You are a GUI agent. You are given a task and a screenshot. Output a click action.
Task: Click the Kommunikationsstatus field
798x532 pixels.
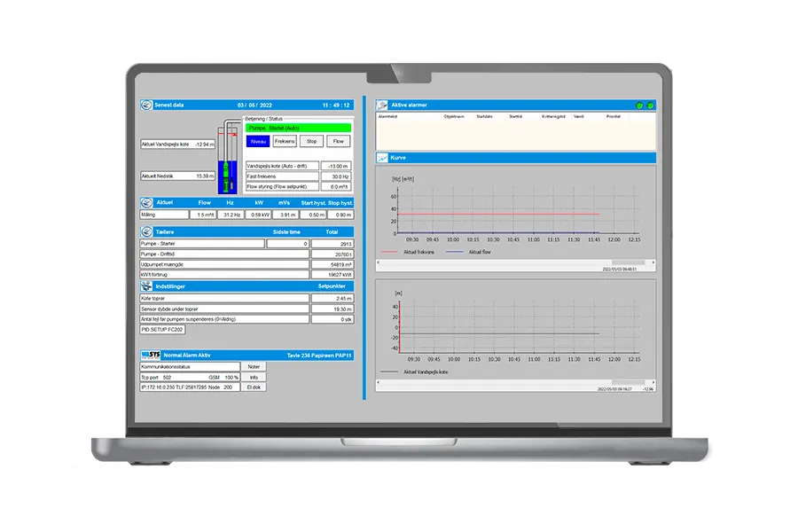190,366
